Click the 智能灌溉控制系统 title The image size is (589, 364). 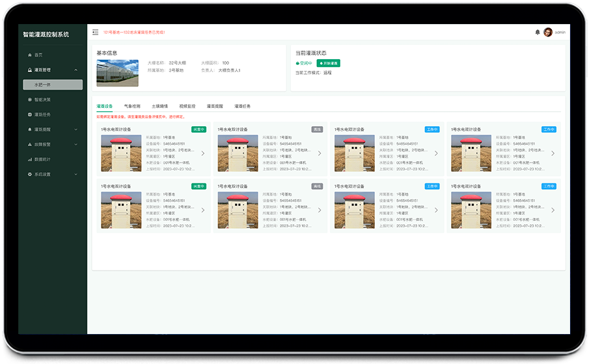coord(46,34)
